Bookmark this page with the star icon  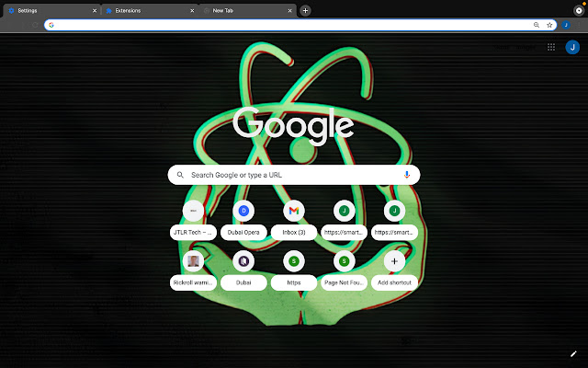pos(549,25)
